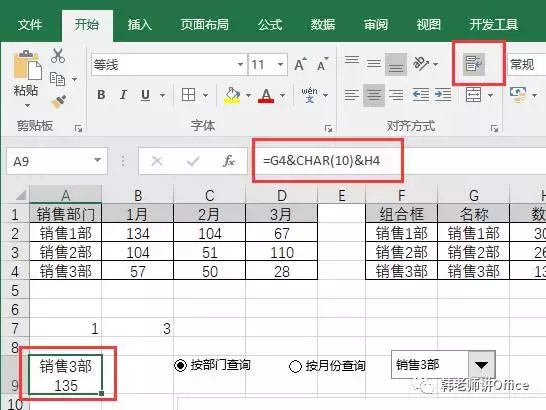Open merge cells dropdown arrow

pos(490,95)
